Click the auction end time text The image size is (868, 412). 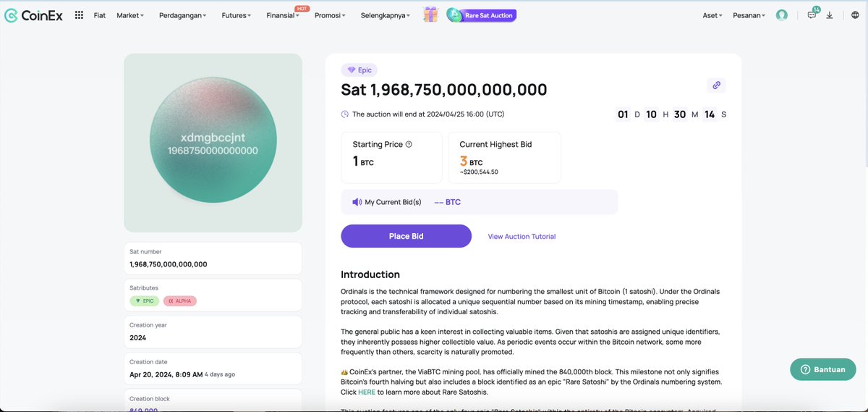[x=428, y=114]
